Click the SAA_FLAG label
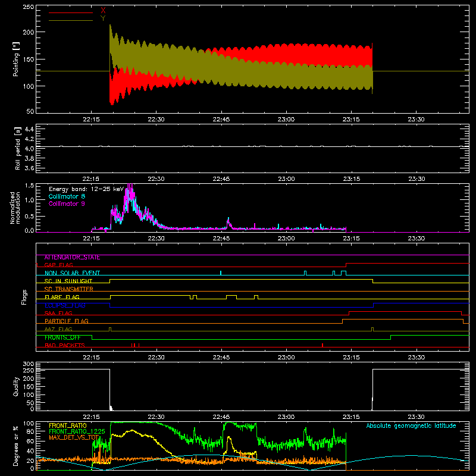Screen dimensions: 476x476 tap(58, 313)
